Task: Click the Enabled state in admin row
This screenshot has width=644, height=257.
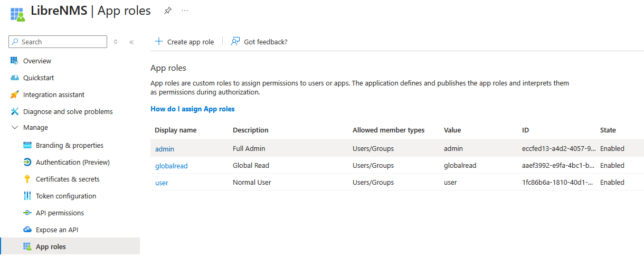Action: coord(612,148)
